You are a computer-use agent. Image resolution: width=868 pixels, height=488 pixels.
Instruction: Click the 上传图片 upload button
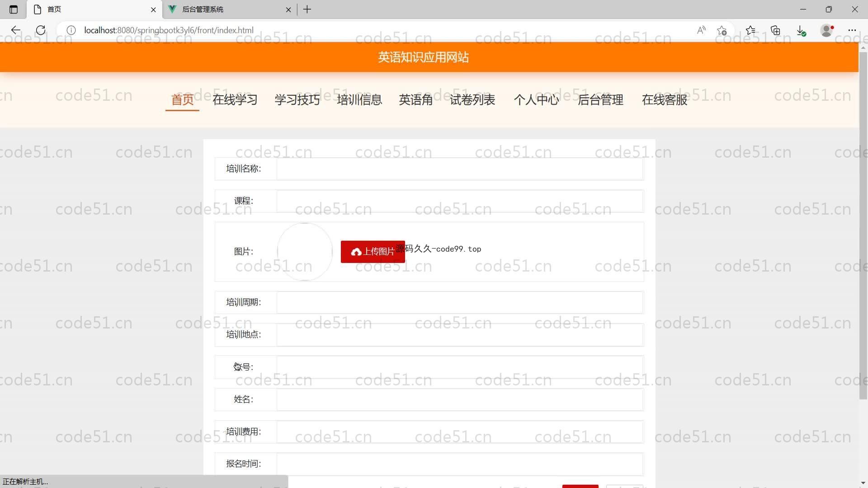point(373,252)
